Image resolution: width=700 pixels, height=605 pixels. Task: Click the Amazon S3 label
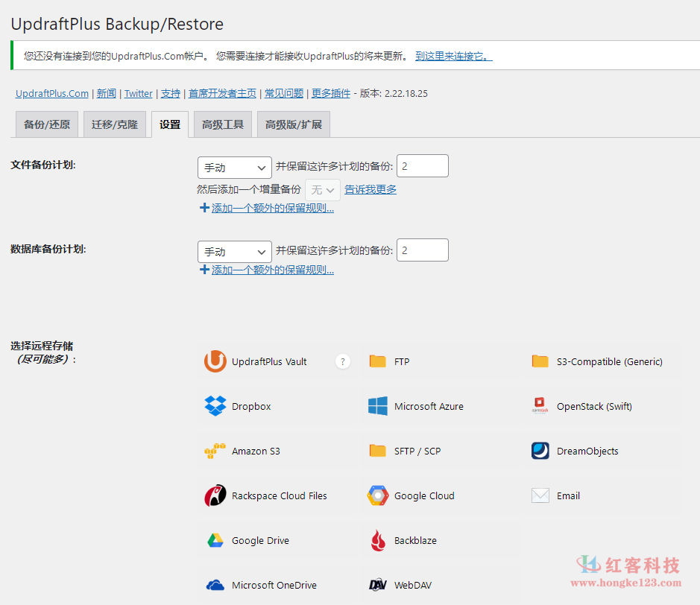pos(256,452)
